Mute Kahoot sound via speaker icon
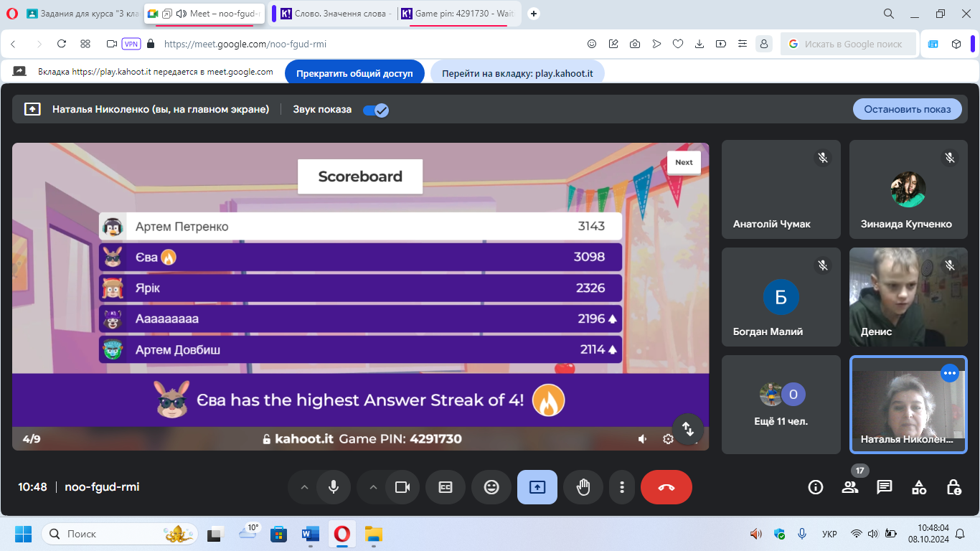980x551 pixels. [x=643, y=439]
